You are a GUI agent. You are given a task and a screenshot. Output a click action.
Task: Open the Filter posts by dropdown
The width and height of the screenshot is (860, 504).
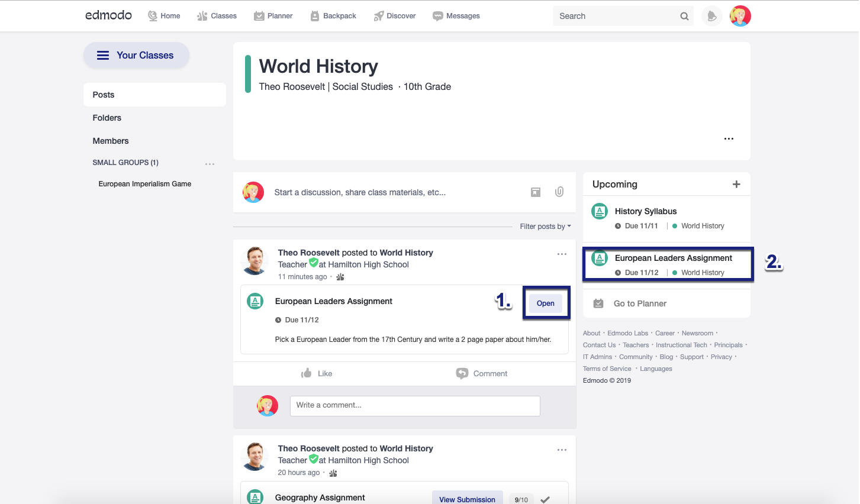click(545, 227)
